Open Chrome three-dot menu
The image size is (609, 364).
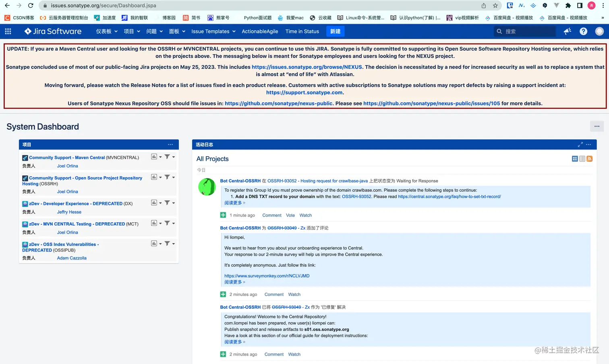[603, 6]
